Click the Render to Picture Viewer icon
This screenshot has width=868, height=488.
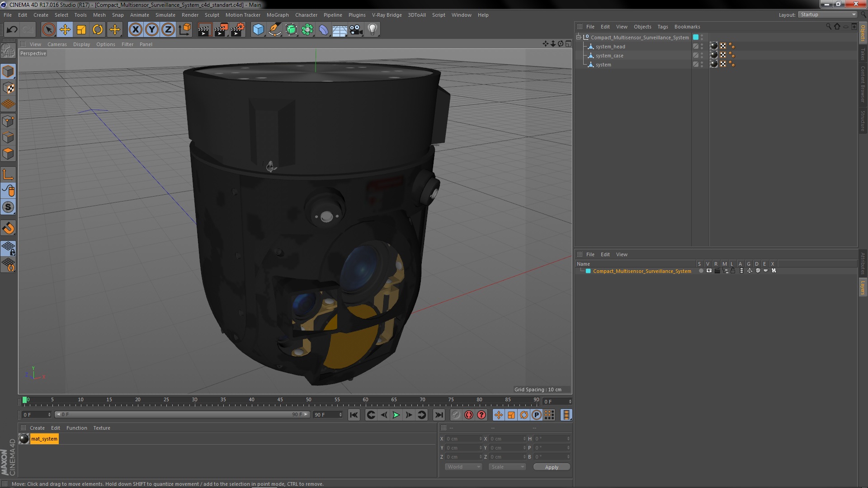point(221,30)
